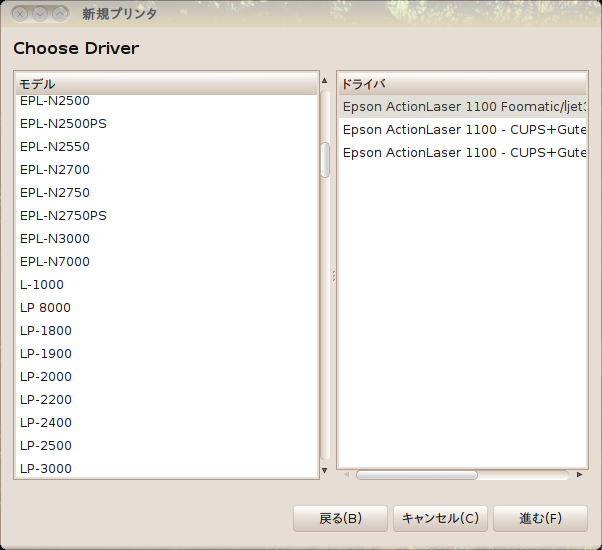
Task: Pick EPL-N2750 from the model list
Action: click(167, 193)
